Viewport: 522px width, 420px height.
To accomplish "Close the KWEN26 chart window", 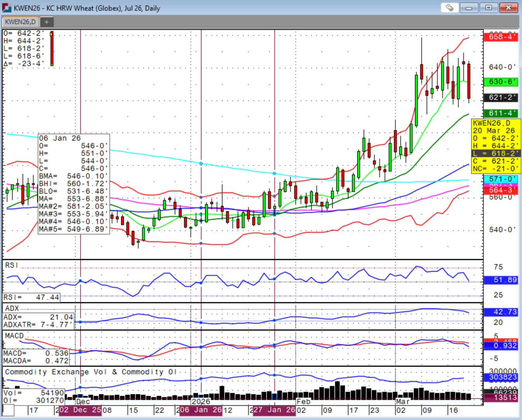I will [x=508, y=8].
